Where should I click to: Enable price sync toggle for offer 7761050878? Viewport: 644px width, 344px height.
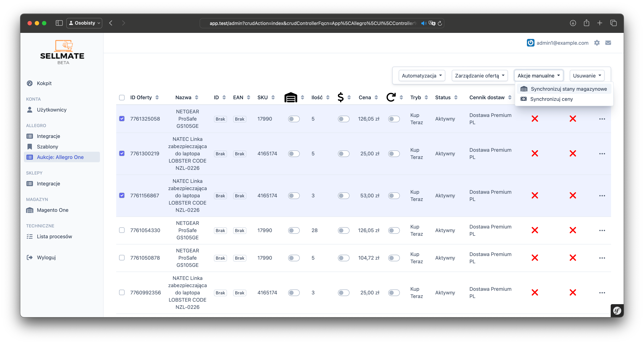pyautogui.click(x=344, y=258)
